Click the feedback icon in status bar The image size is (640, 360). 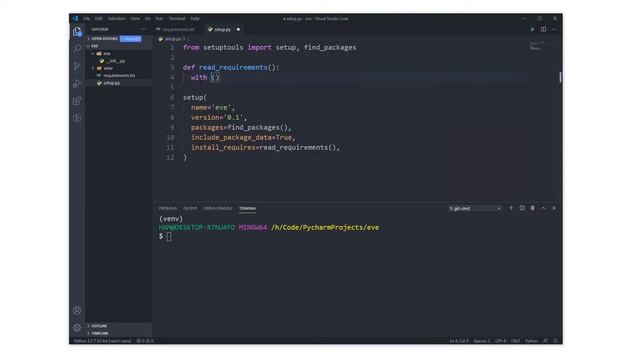point(546,341)
